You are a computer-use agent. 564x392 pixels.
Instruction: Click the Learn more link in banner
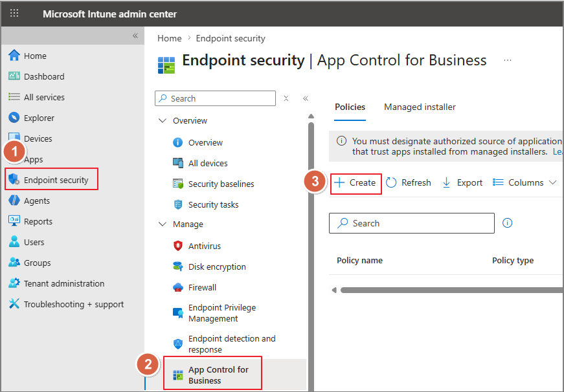558,151
